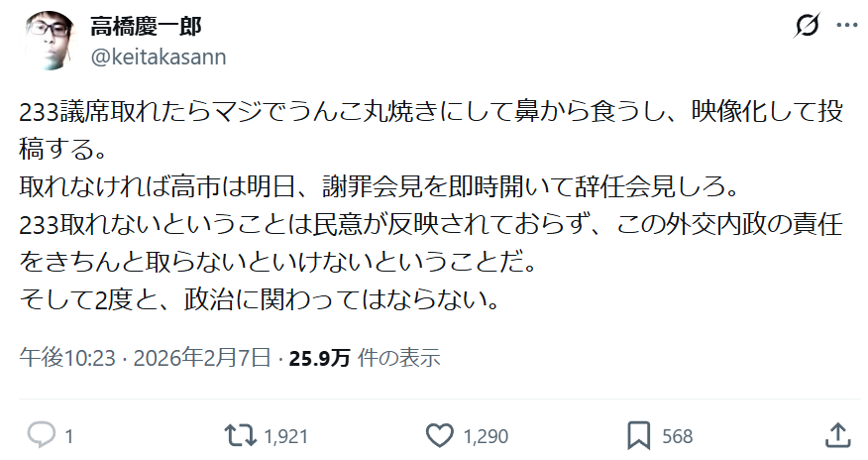The height and width of the screenshot is (460, 868).
Task: Open Grok explanation icon for this post
Action: [x=807, y=27]
